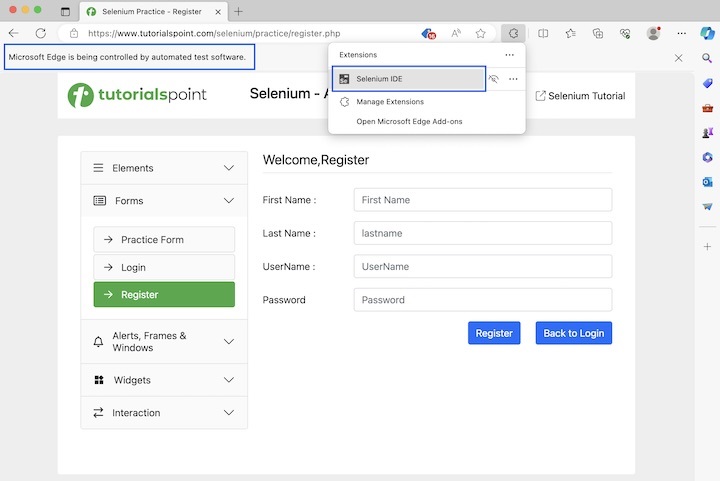Expand the Interaction accordion section
The width and height of the screenshot is (720, 481).
coord(164,413)
